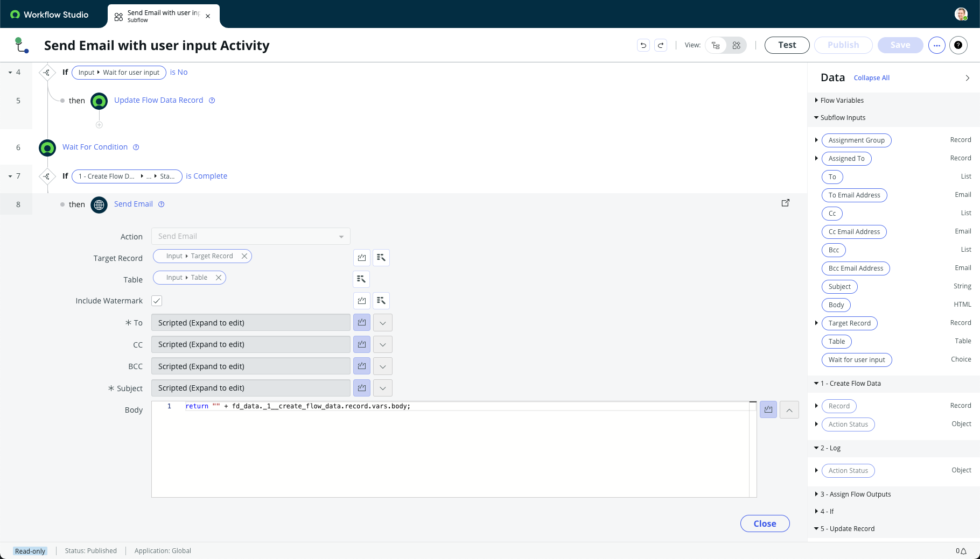Click help icon next to Send Email

click(162, 204)
